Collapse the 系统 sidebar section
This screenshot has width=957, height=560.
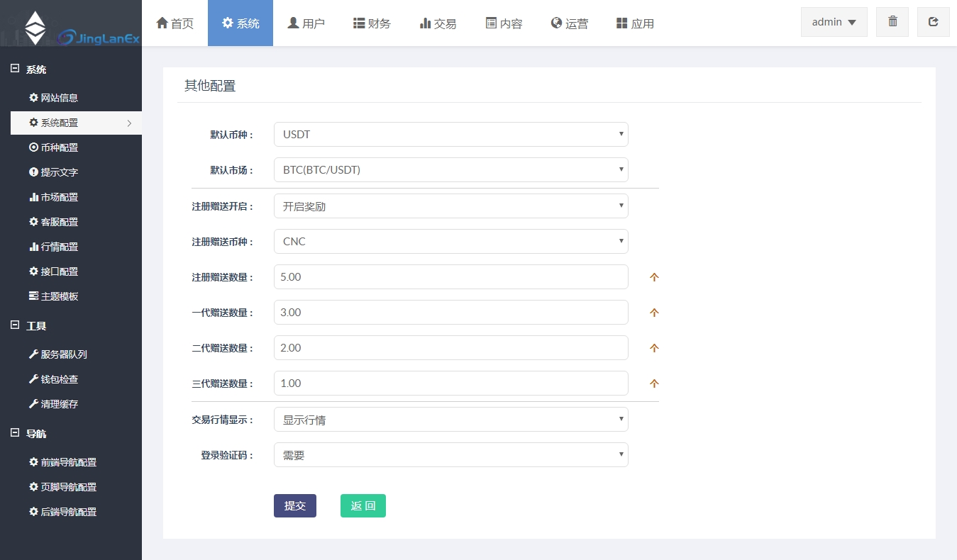(x=15, y=69)
